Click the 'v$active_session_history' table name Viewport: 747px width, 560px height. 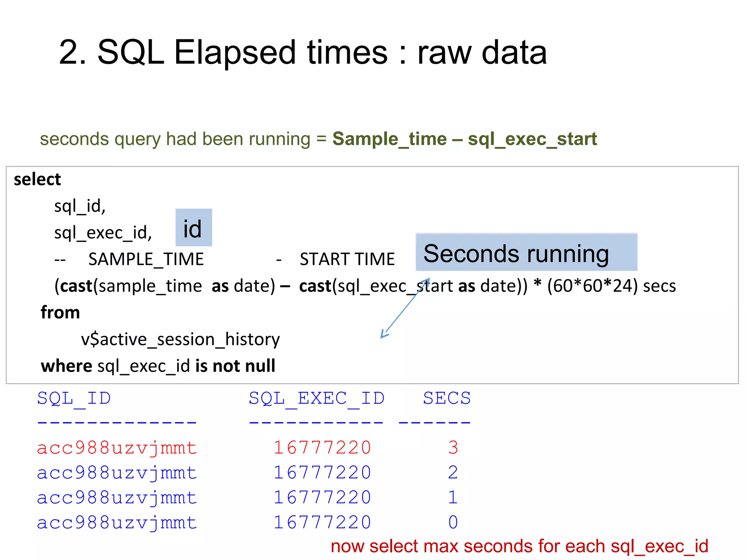[x=181, y=340]
